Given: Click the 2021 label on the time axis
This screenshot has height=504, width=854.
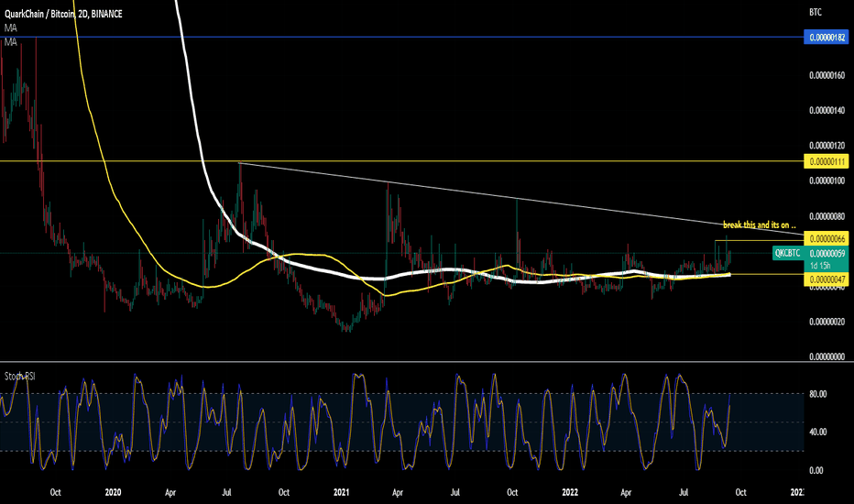Looking at the screenshot, I should 341,492.
